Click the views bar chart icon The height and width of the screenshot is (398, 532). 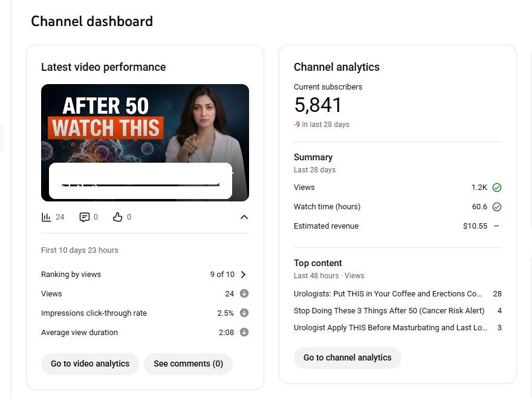coord(47,217)
